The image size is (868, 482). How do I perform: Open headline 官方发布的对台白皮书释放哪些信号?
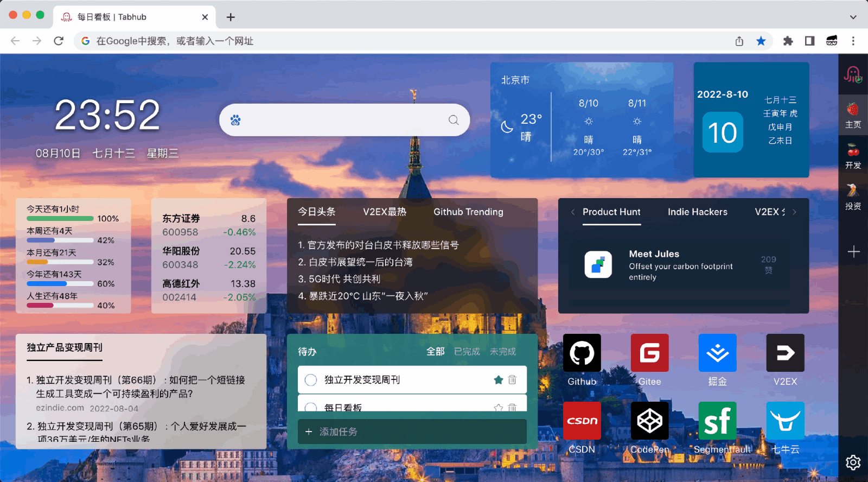378,245
